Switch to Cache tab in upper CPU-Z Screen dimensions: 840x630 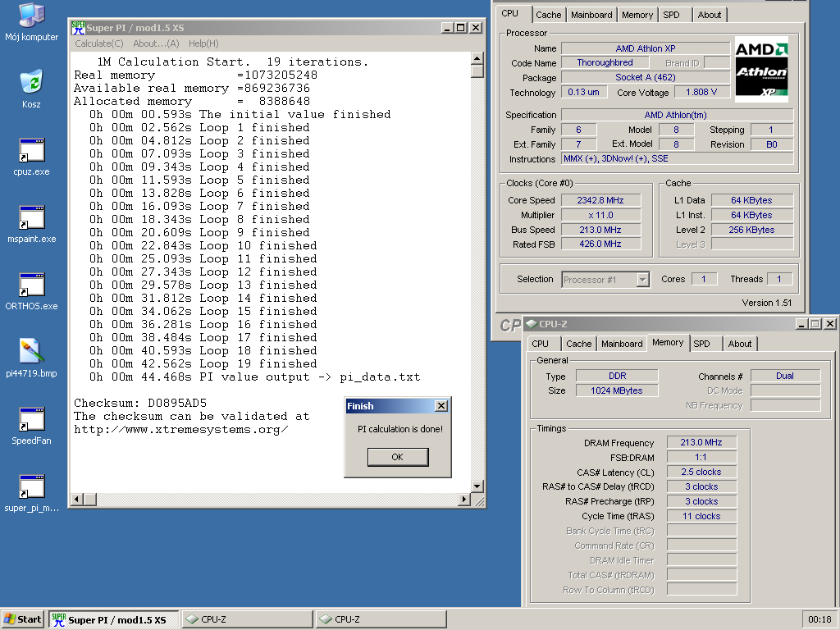point(549,15)
